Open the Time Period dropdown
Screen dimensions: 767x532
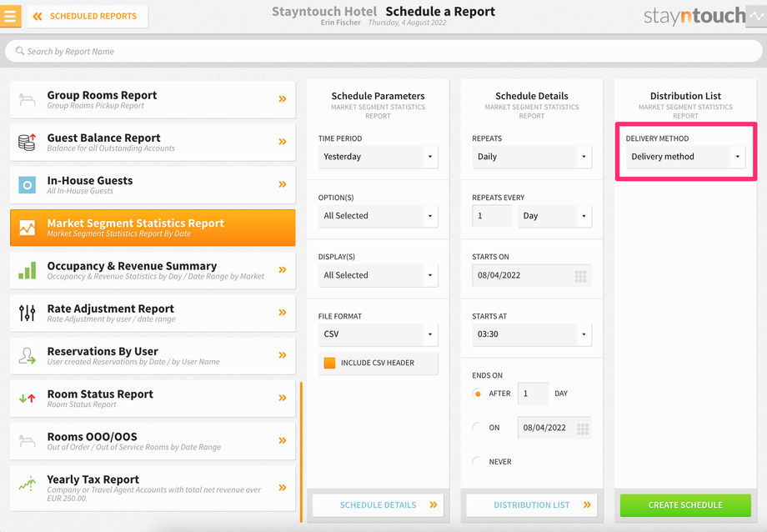[378, 157]
